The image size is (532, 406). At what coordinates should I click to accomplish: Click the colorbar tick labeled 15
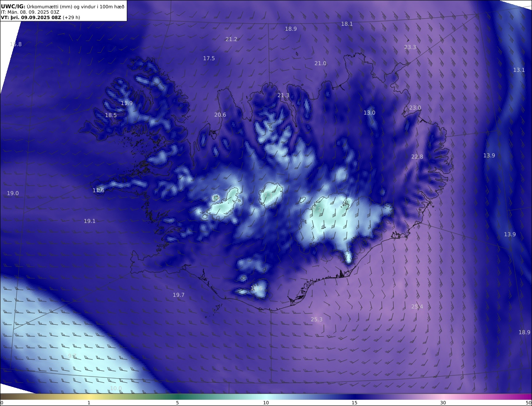(x=355, y=403)
